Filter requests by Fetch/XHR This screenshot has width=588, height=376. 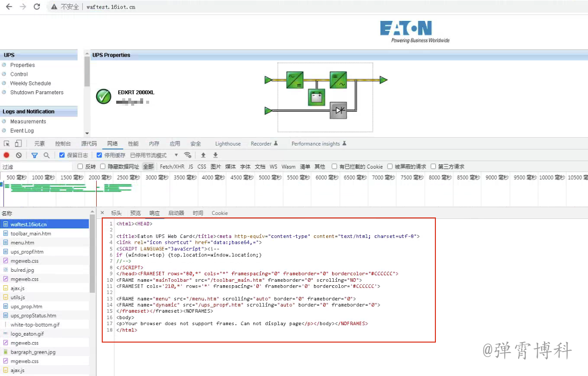coord(172,167)
